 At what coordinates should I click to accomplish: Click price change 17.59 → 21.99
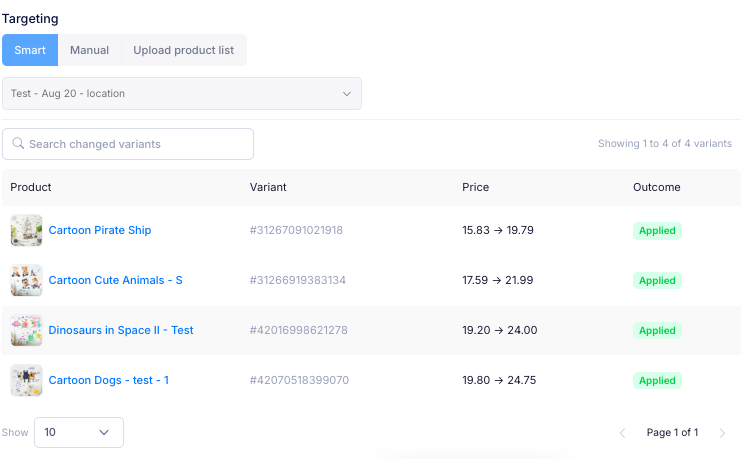click(498, 280)
